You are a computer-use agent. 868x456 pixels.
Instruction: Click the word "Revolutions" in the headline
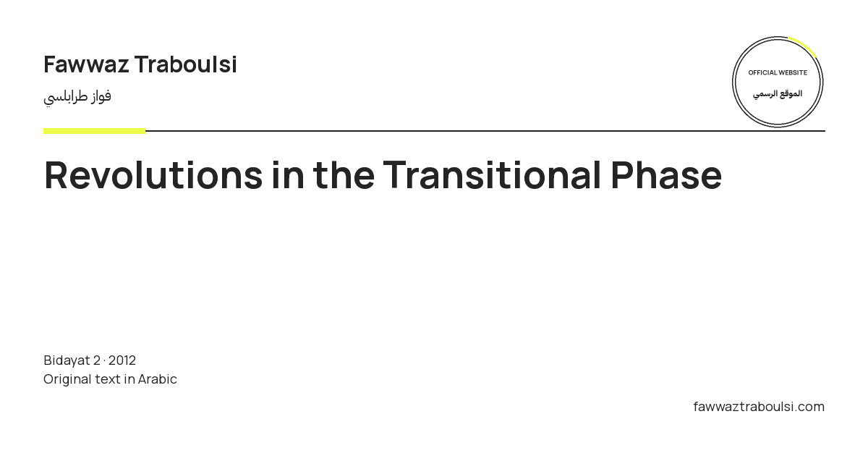[x=154, y=175]
